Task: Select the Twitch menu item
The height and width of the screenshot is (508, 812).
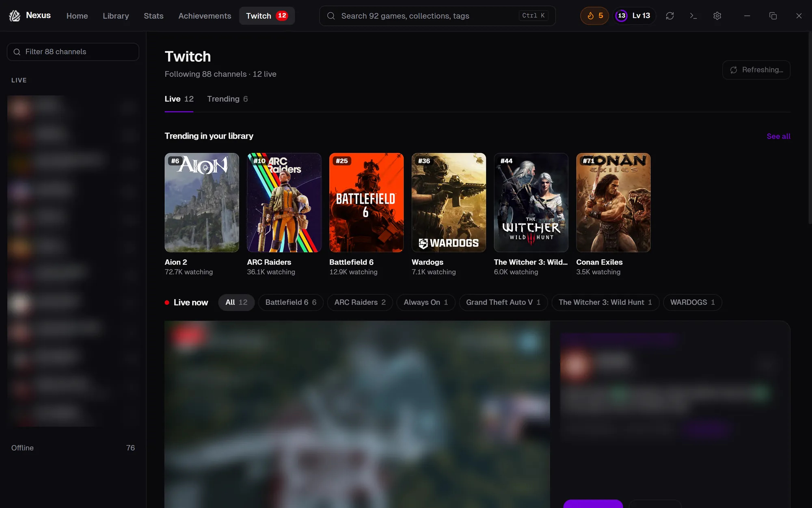Action: pos(267,16)
